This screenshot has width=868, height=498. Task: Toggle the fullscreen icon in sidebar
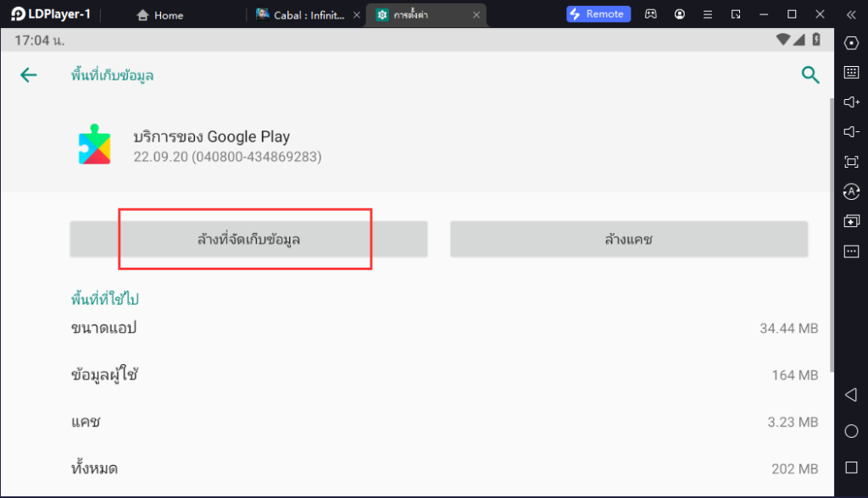coord(851,162)
